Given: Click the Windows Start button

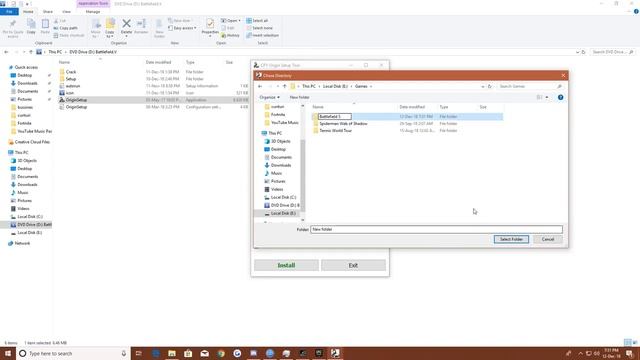Looking at the screenshot, I should coord(8,353).
